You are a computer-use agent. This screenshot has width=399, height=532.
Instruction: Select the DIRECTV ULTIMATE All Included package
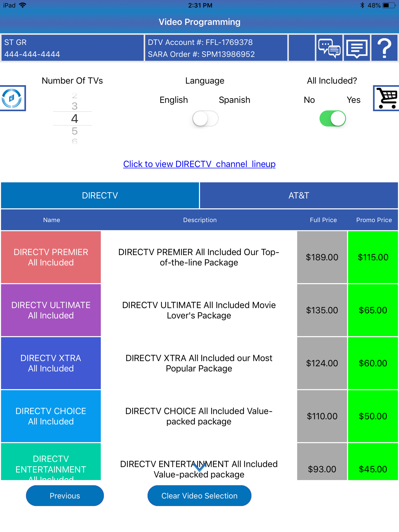[51, 310]
